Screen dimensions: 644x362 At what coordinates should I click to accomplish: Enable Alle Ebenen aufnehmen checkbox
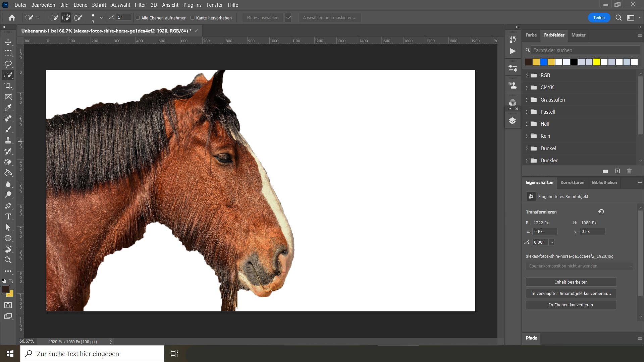pos(138,18)
